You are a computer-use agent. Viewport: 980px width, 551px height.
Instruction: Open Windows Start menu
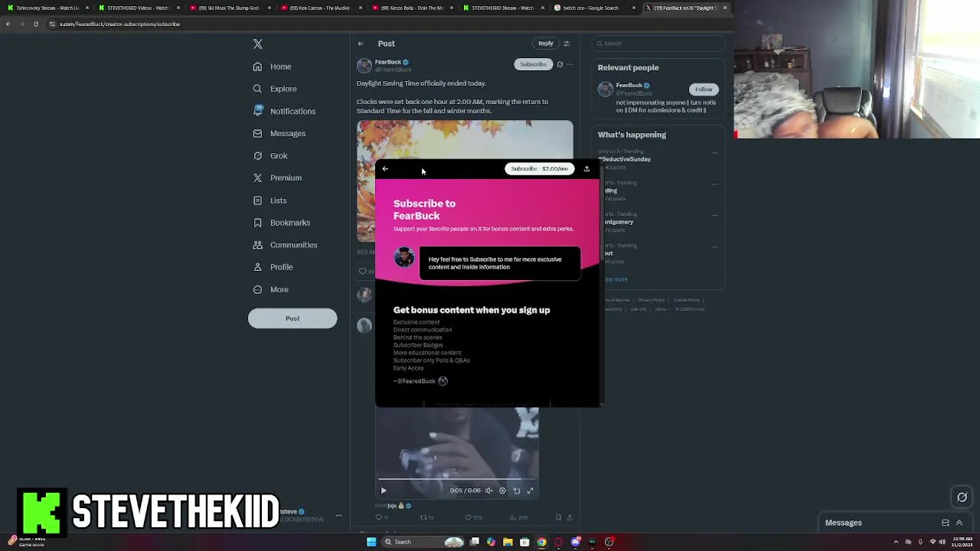[x=371, y=542]
